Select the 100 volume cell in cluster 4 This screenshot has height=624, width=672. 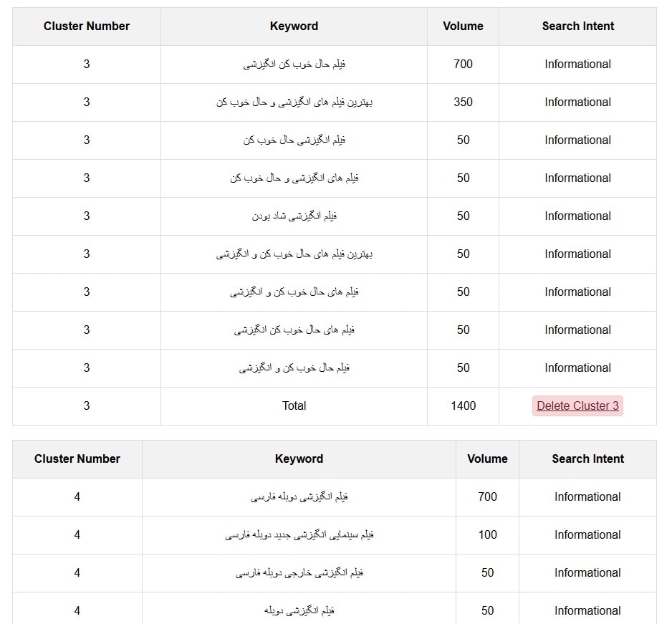tap(487, 535)
